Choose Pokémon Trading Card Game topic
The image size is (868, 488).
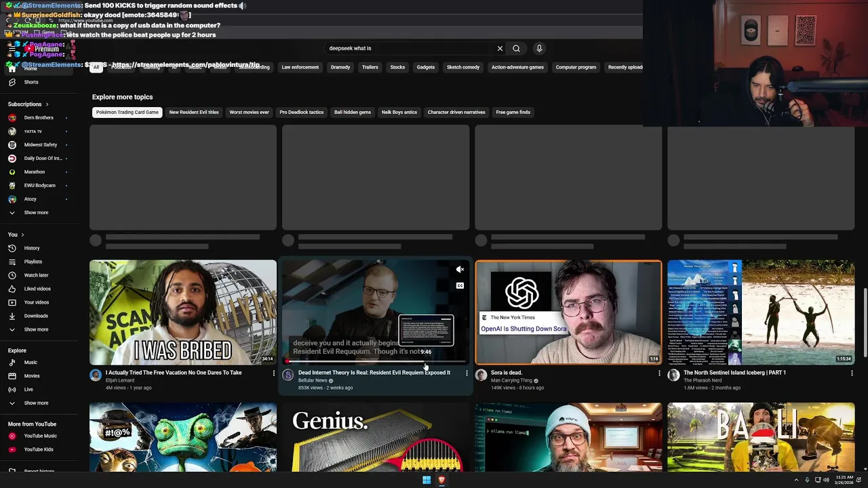(127, 113)
